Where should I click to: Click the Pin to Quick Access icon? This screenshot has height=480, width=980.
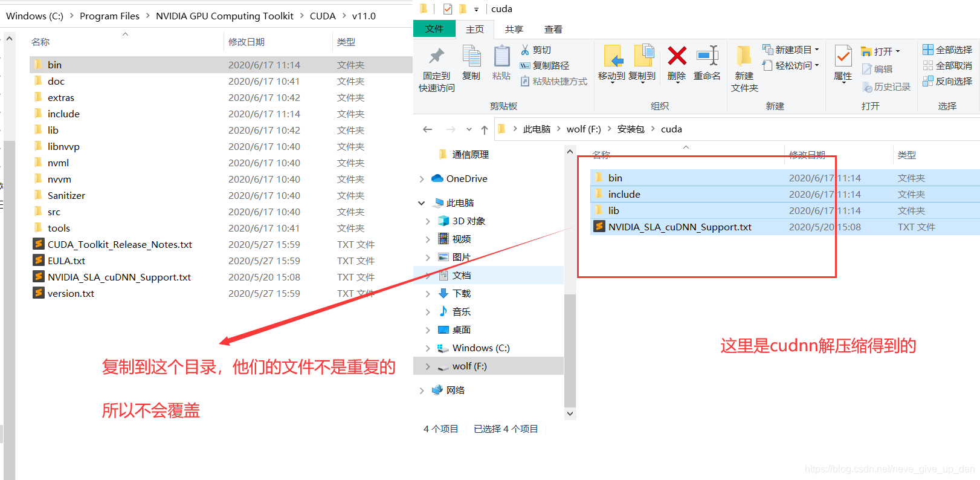pos(436,56)
